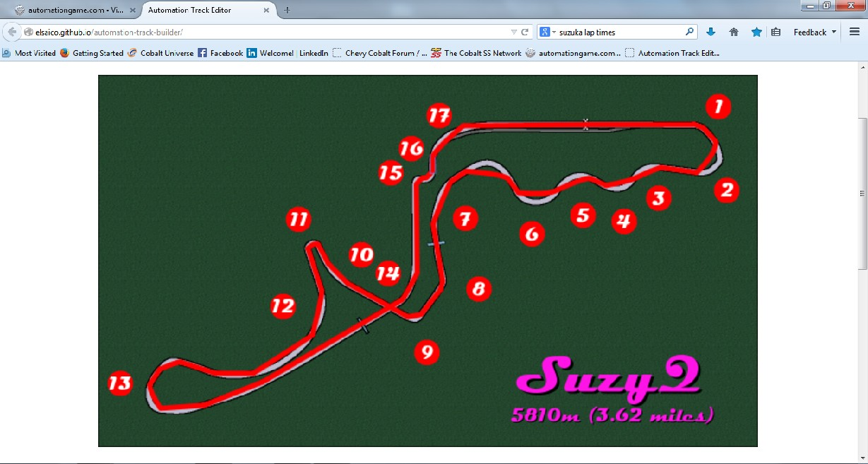The image size is (868, 464).
Task: Show the bookmarks list icon
Action: point(775,32)
